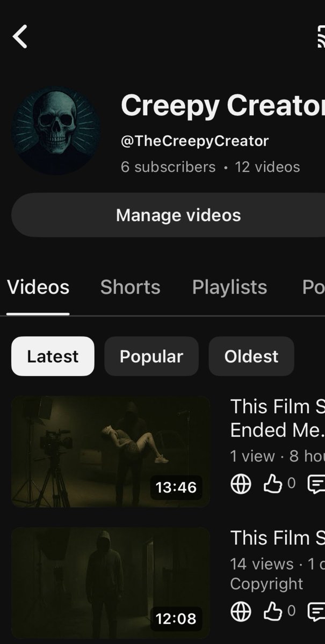Open the partially visible Posts tab
Image resolution: width=325 pixels, height=644 pixels.
(313, 287)
